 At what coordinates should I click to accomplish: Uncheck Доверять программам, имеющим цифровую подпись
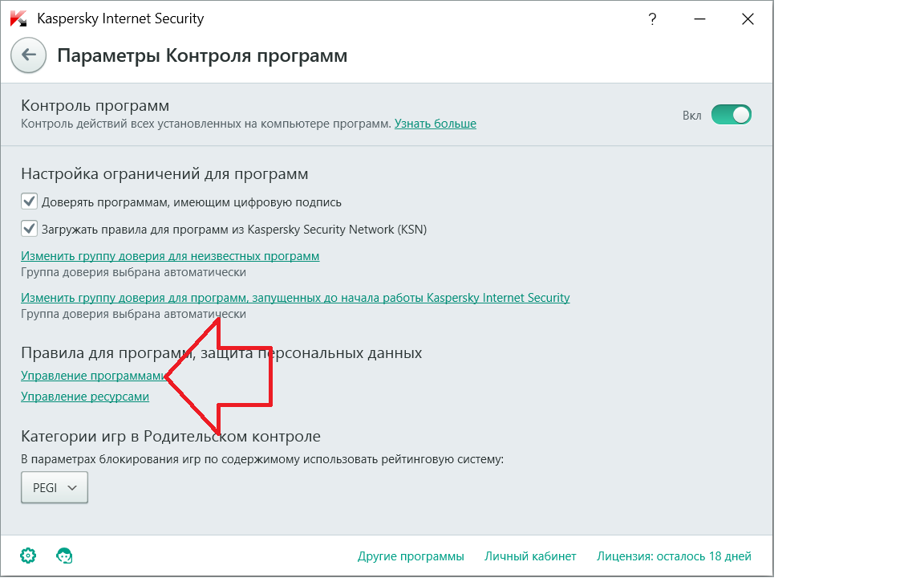29,201
